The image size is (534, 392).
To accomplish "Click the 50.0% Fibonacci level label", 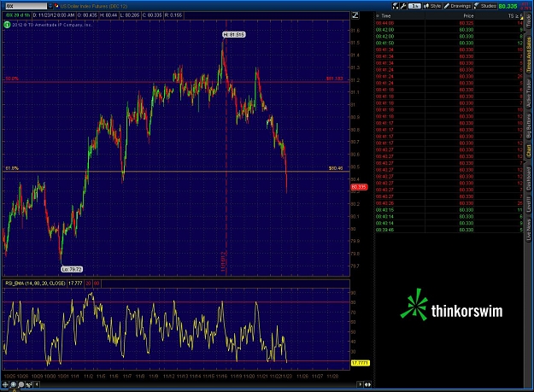I will click(x=12, y=79).
